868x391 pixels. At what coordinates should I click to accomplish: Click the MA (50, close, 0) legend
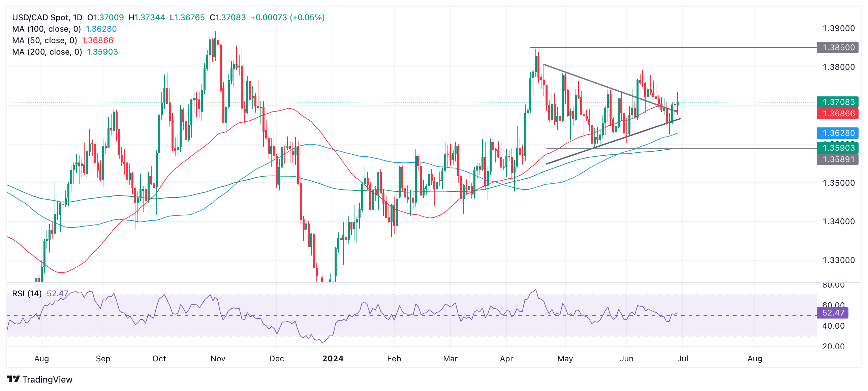tap(44, 40)
